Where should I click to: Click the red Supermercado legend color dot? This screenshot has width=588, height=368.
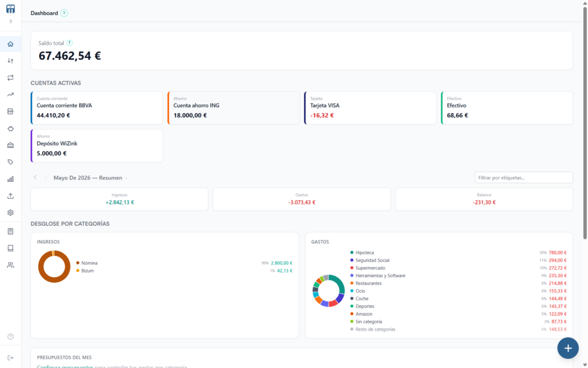(352, 268)
